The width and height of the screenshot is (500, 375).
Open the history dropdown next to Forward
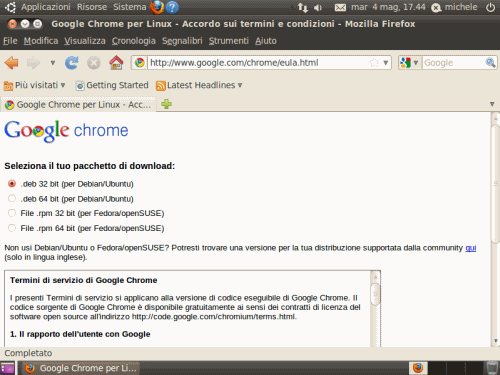coord(53,63)
